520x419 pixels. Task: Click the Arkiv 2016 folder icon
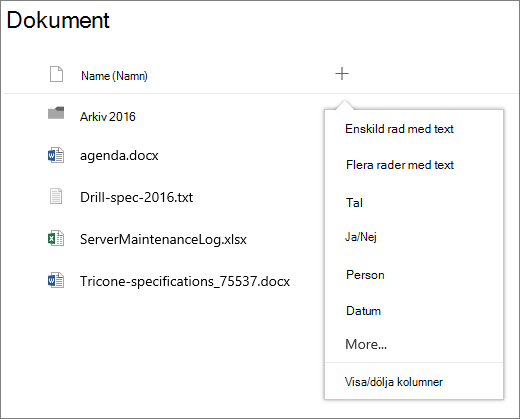[x=56, y=113]
